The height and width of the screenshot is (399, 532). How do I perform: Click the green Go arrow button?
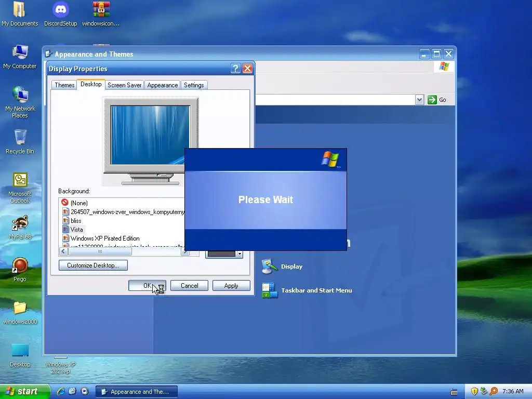click(x=432, y=100)
